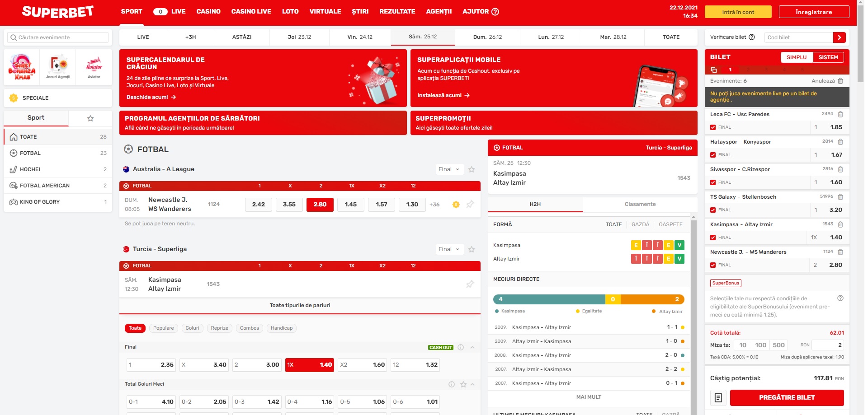Switch ticket to SIMPLU mode
This screenshot has height=415, width=868.
click(797, 57)
